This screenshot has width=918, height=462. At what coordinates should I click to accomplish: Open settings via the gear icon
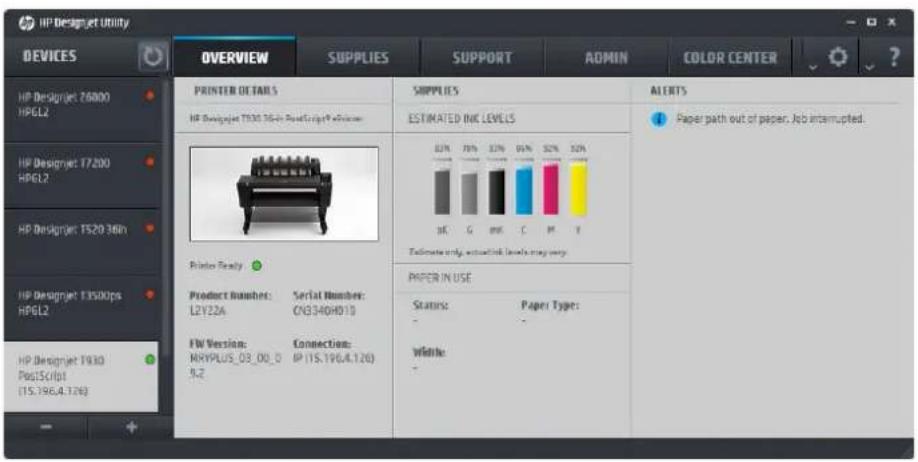838,57
